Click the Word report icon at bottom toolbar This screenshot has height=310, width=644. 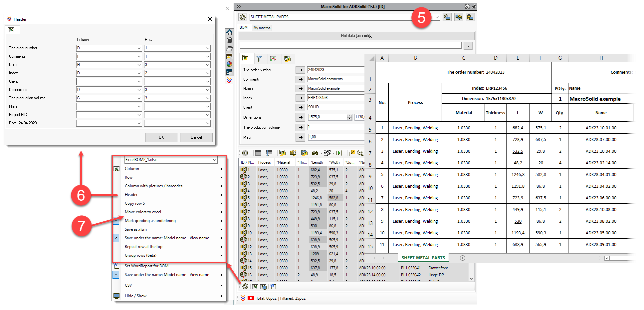pos(273,286)
